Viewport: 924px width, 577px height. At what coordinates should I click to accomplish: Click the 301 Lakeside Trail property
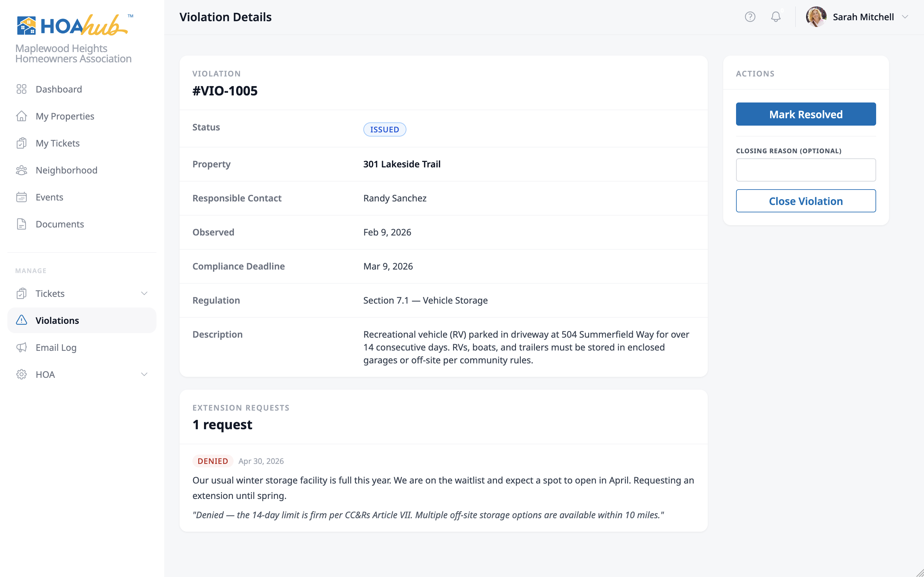point(402,164)
